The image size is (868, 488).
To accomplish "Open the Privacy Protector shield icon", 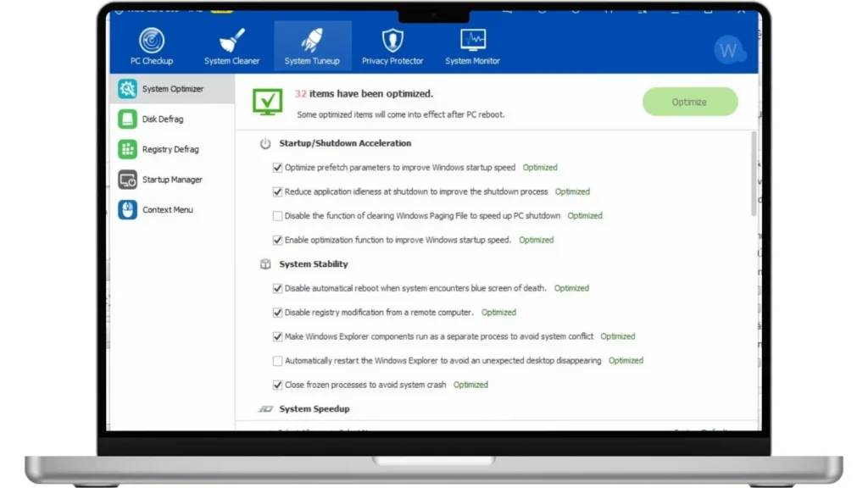I will (392, 40).
